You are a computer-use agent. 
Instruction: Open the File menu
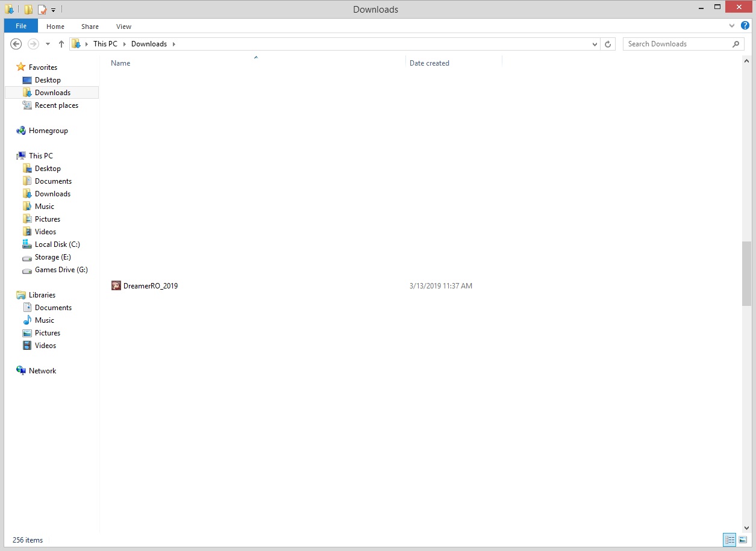(x=21, y=26)
